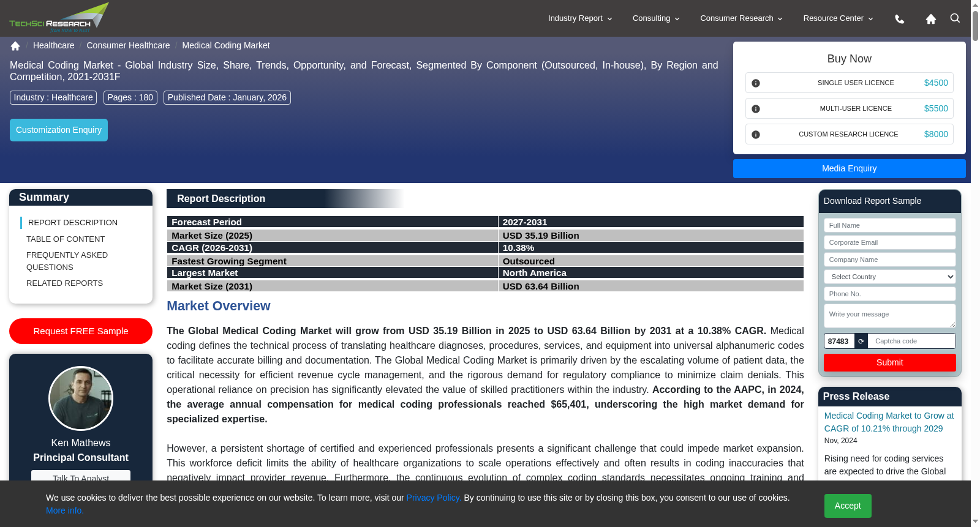980x527 pixels.
Task: Click the 'USD 35.19 Billion' table cell
Action: [650, 236]
